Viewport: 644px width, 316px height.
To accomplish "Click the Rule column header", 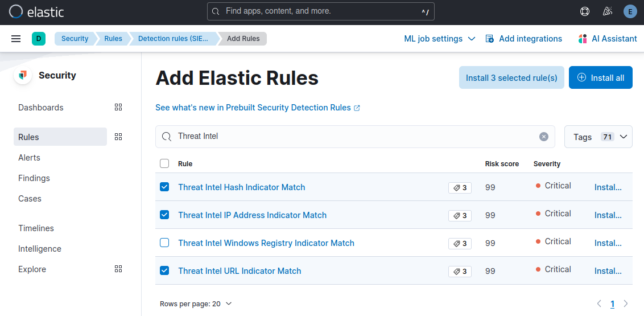I will (x=185, y=163).
